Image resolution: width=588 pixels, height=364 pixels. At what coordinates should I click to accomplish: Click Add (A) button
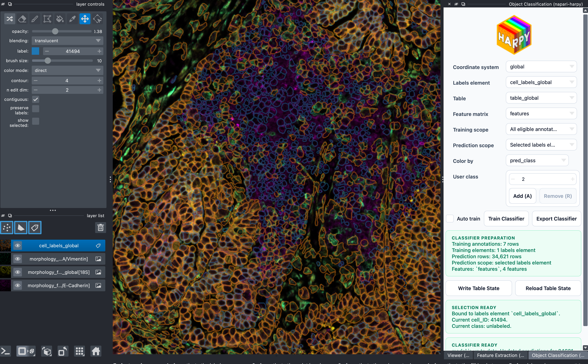(x=522, y=196)
